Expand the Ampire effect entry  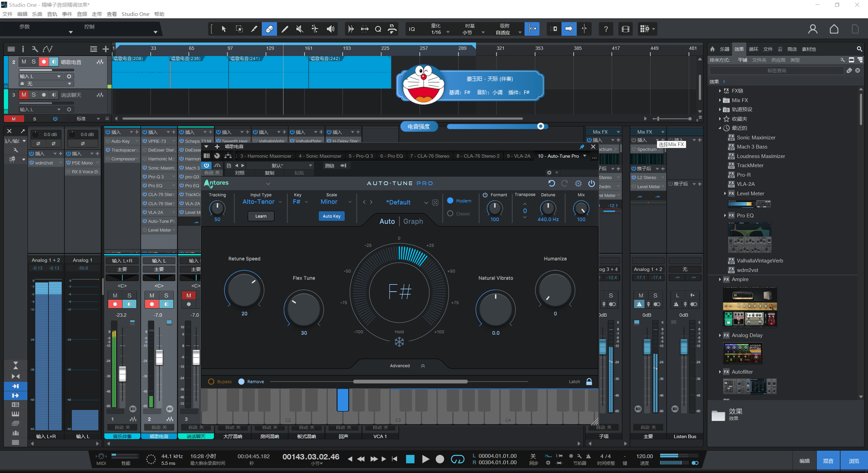(720, 279)
